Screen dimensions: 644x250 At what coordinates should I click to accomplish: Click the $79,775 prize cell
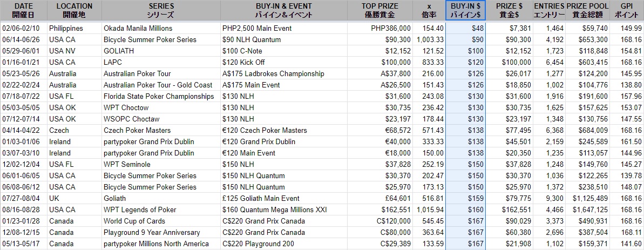coord(509,198)
